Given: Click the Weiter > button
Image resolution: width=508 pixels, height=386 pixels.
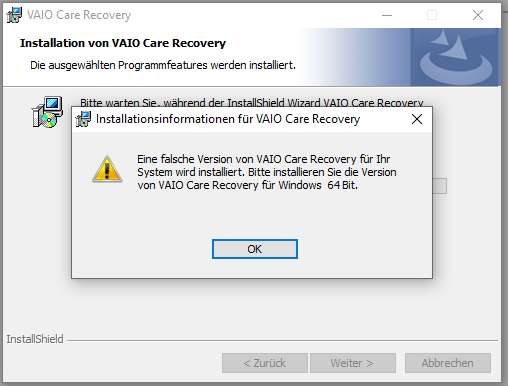Looking at the screenshot, I should coord(353,363).
